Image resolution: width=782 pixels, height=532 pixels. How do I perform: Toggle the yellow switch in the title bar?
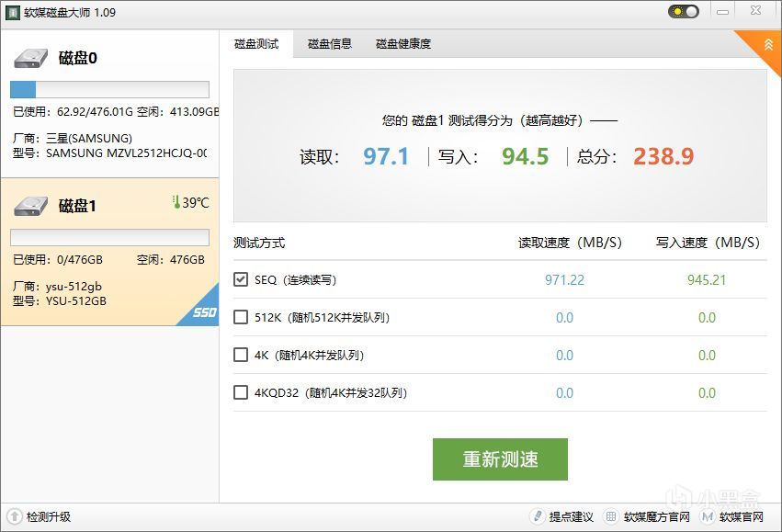coord(684,11)
